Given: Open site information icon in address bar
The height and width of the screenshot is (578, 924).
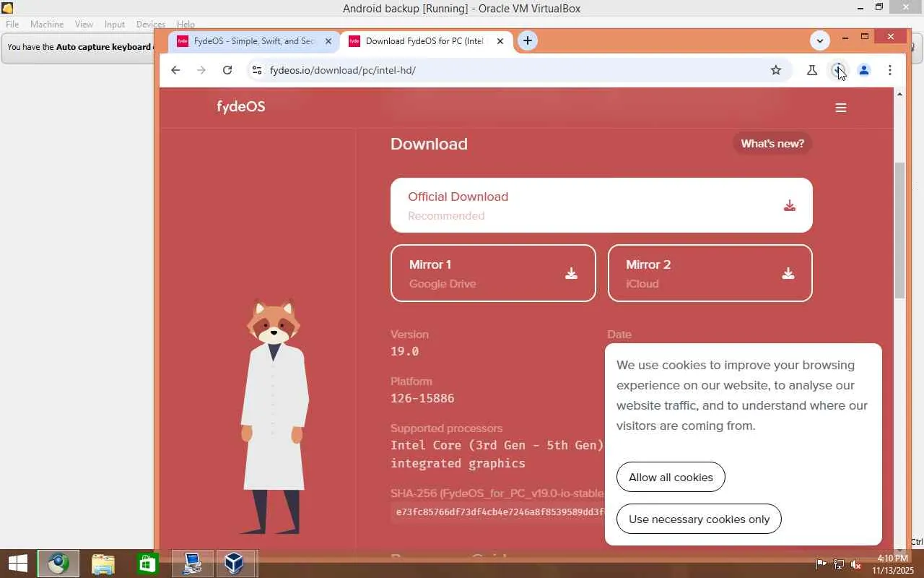Looking at the screenshot, I should (256, 70).
